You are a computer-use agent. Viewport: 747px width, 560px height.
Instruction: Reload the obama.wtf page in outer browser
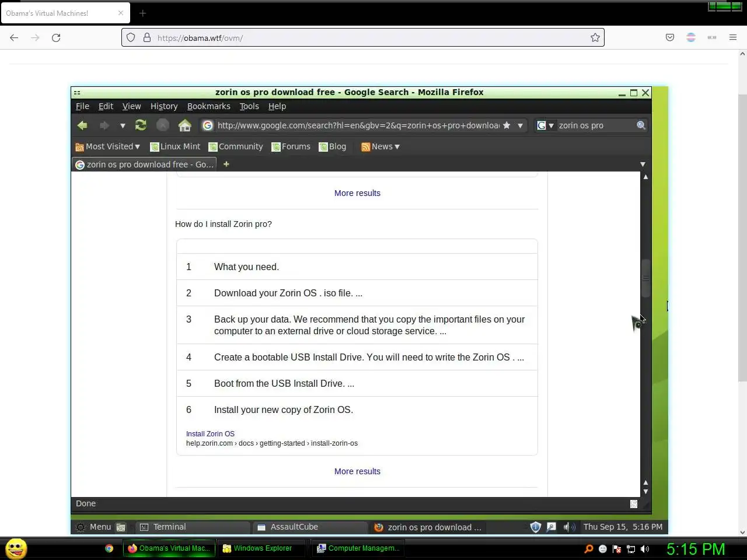(x=56, y=37)
